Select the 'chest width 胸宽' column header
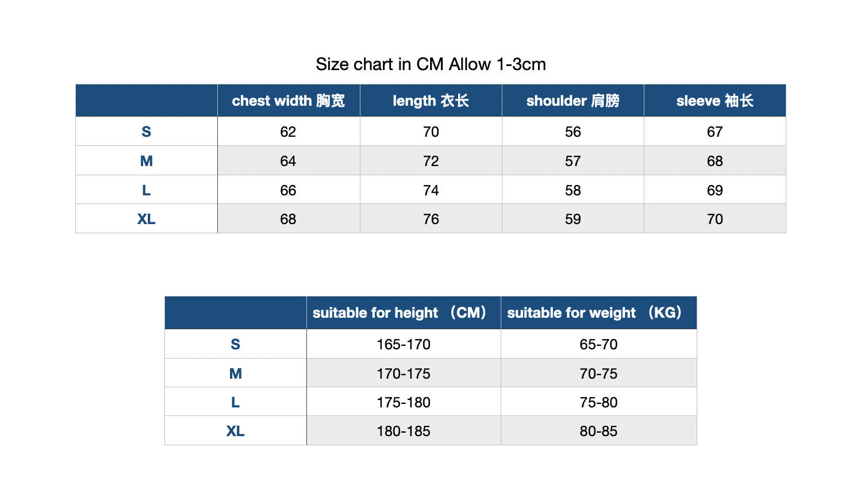 tap(289, 101)
